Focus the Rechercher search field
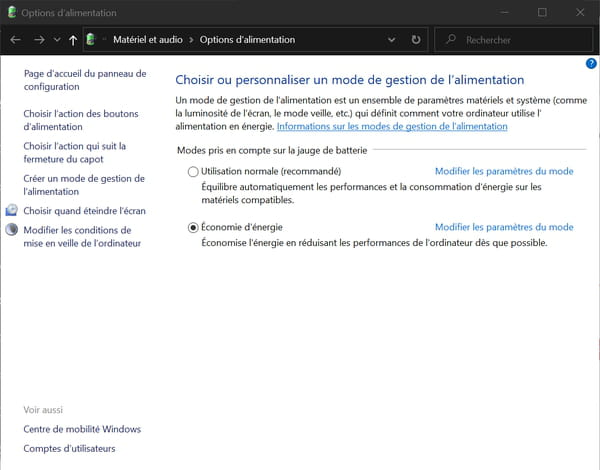This screenshot has width=600, height=470. (514, 40)
